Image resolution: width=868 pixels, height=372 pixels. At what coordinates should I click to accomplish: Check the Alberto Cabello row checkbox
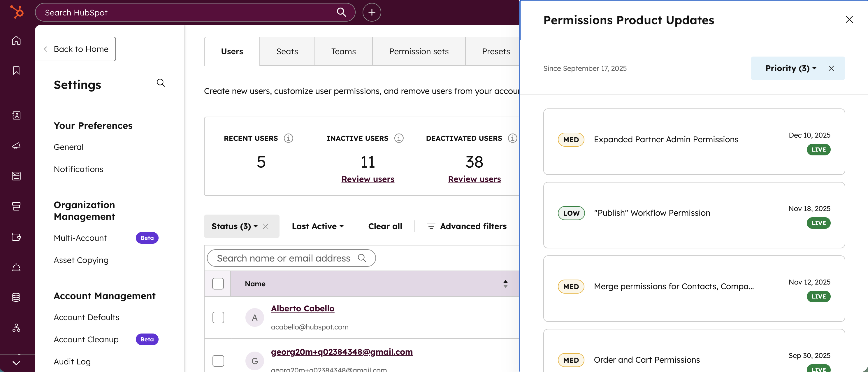coord(218,317)
